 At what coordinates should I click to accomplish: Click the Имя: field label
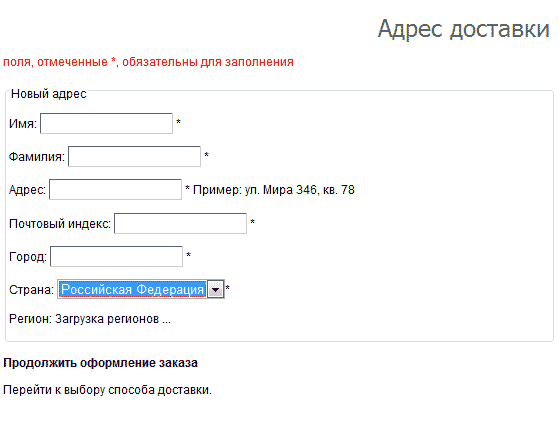click(23, 124)
